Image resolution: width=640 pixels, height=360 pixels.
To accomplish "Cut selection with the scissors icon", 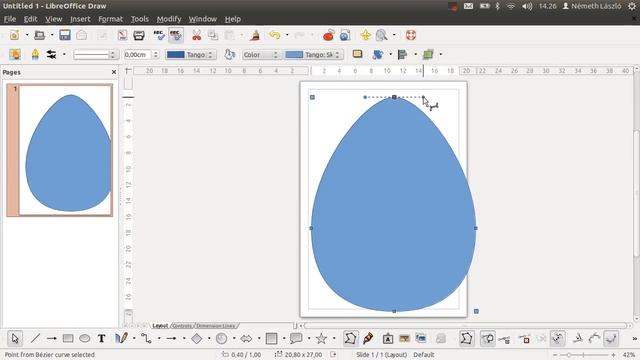I will (x=196, y=35).
